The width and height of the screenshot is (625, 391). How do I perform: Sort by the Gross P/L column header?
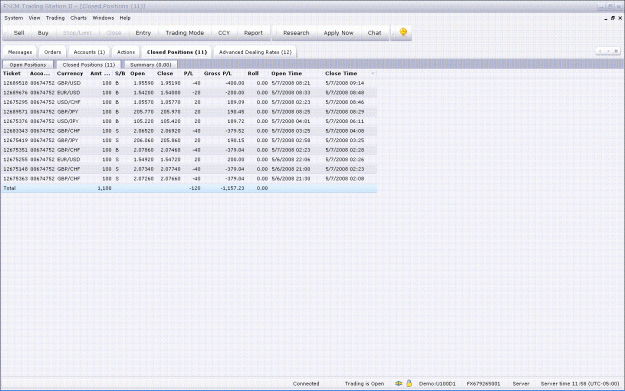(218, 73)
